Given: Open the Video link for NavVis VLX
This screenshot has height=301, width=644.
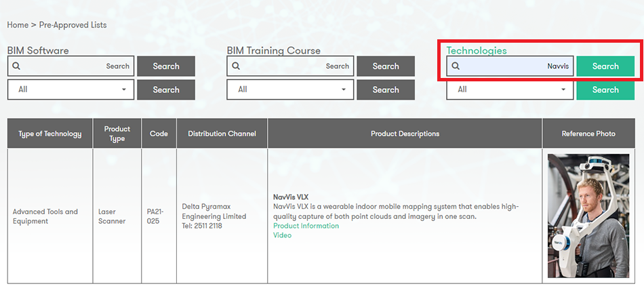Looking at the screenshot, I should 282,235.
